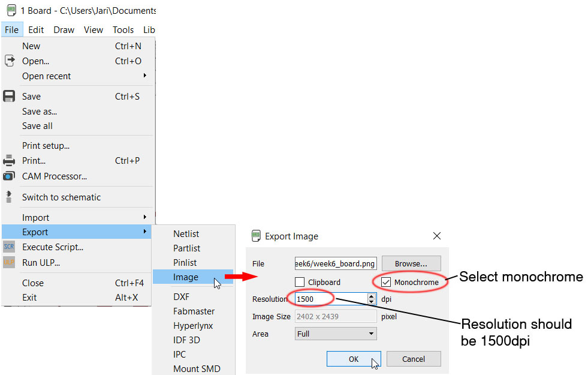Click the Browse... button
Image resolution: width=588 pixels, height=375 pixels.
pos(411,263)
